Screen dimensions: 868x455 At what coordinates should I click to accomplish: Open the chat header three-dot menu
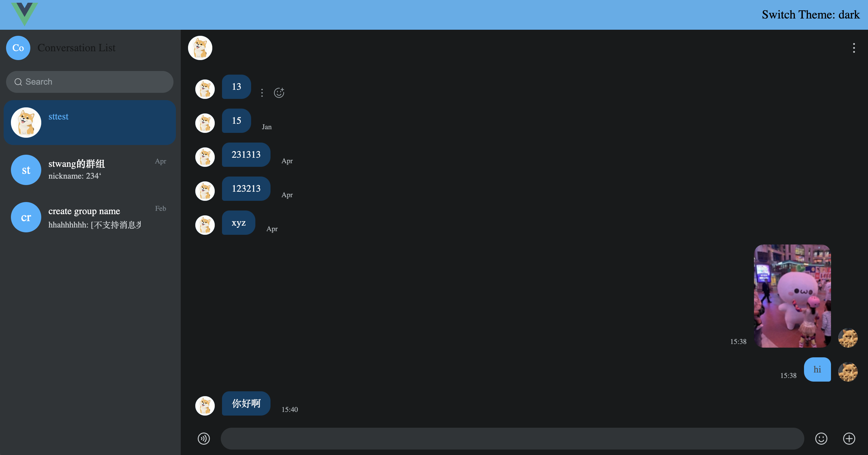pos(853,48)
